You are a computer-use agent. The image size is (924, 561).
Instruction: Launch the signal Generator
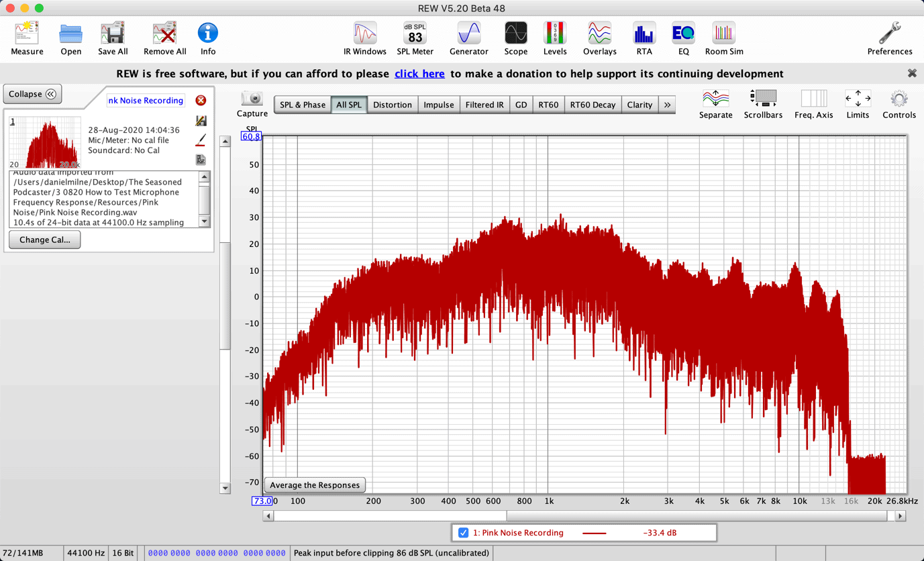pos(468,37)
